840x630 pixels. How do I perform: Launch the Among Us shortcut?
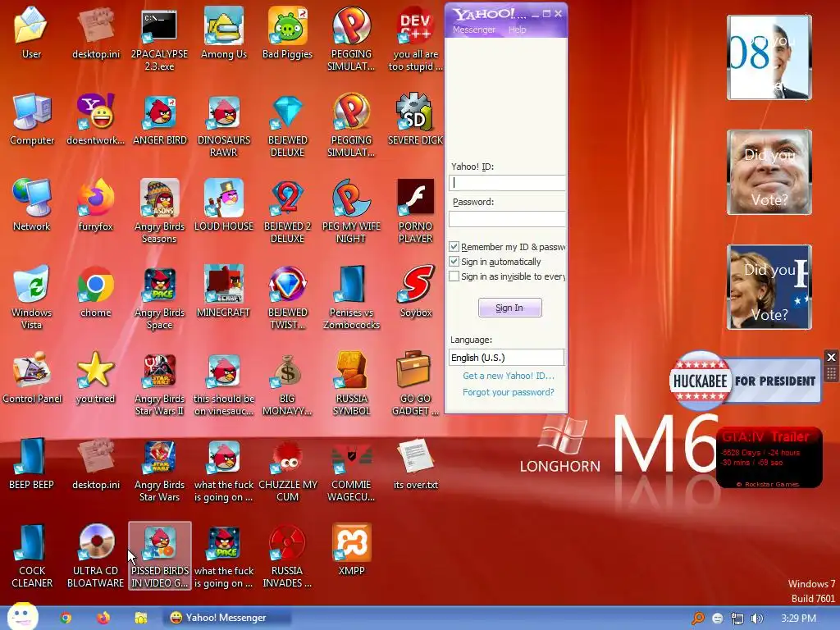(x=223, y=32)
